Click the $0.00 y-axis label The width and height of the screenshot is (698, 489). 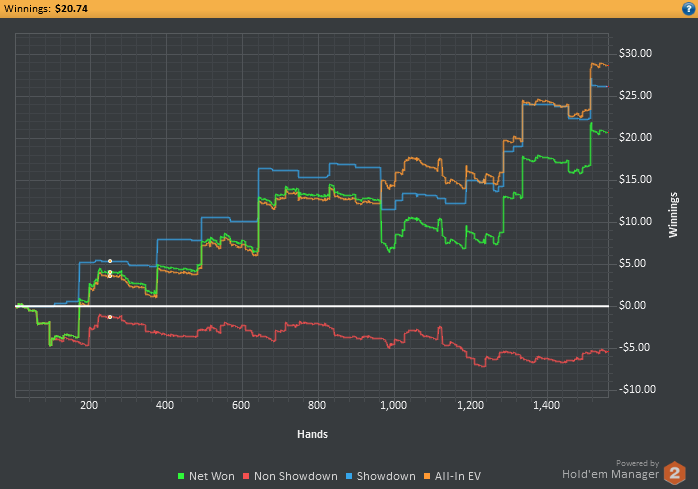click(632, 305)
